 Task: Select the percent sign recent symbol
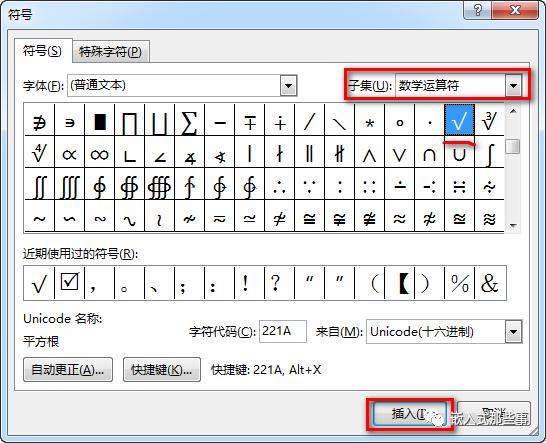pyautogui.click(x=460, y=283)
